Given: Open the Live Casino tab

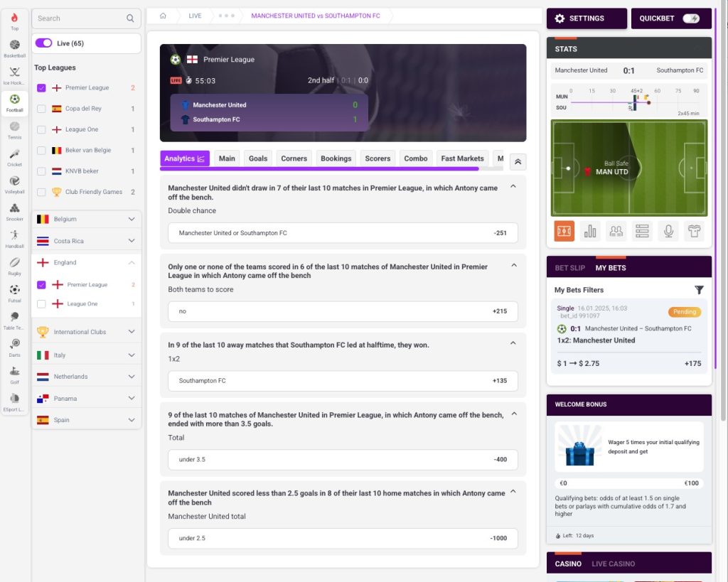Looking at the screenshot, I should [x=613, y=564].
